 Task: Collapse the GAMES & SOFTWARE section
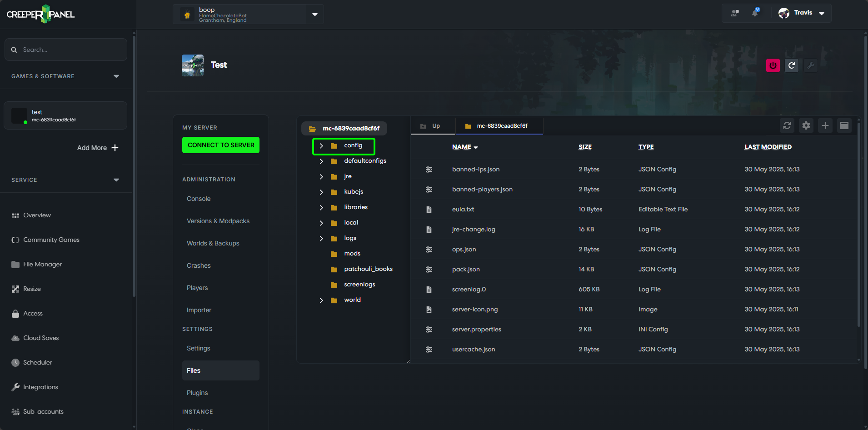click(116, 76)
